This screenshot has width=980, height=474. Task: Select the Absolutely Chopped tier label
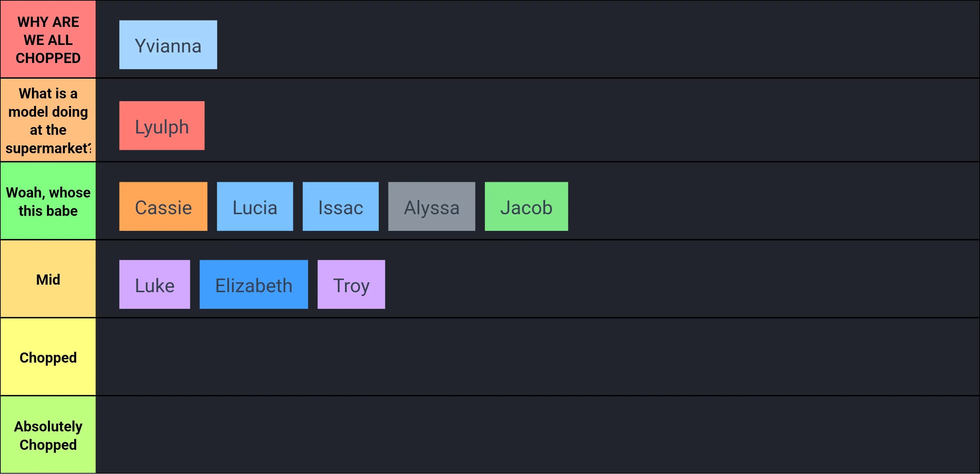pyautogui.click(x=48, y=435)
